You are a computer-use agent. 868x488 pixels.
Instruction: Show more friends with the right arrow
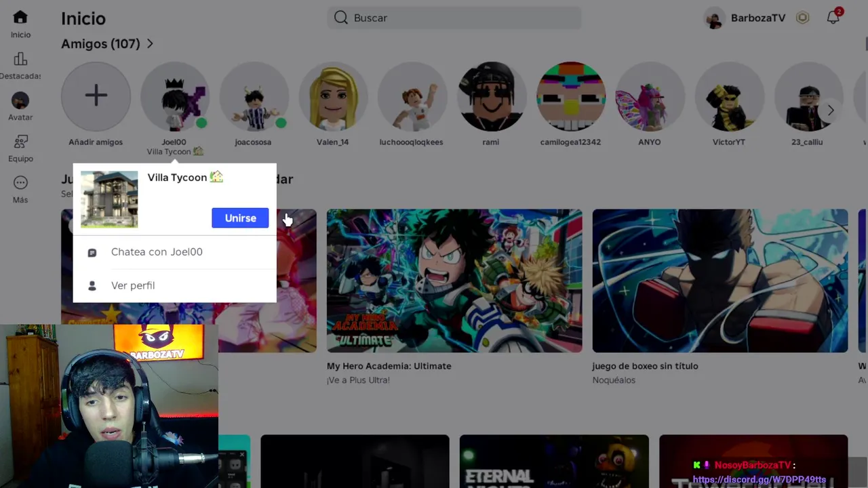click(x=830, y=110)
